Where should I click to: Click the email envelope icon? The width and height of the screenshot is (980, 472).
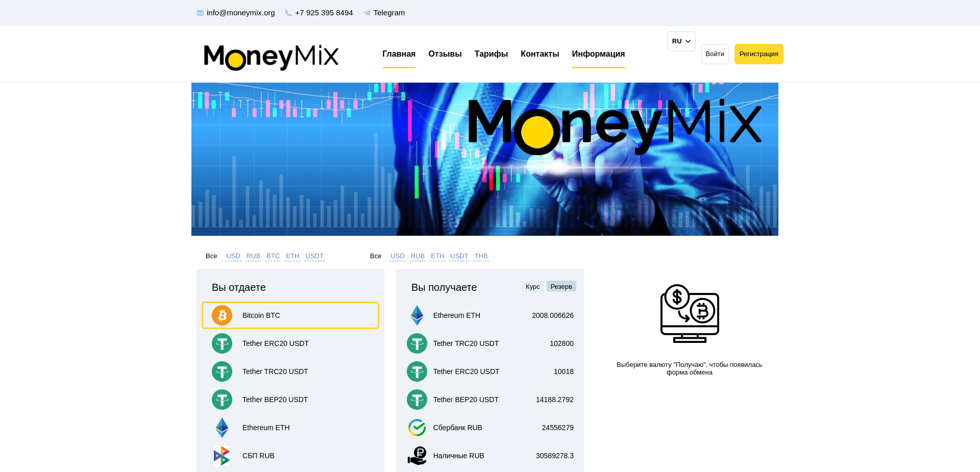click(x=199, y=13)
